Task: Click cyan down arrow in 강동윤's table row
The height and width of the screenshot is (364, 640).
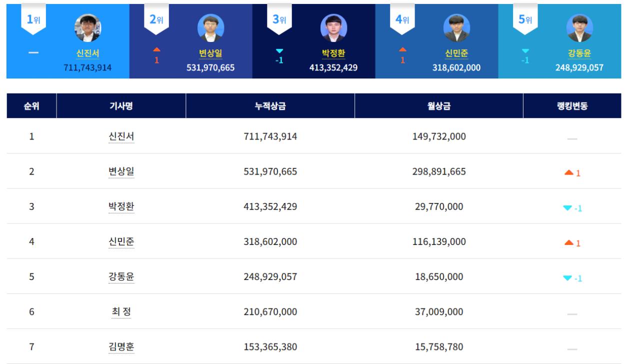Action: pos(567,278)
